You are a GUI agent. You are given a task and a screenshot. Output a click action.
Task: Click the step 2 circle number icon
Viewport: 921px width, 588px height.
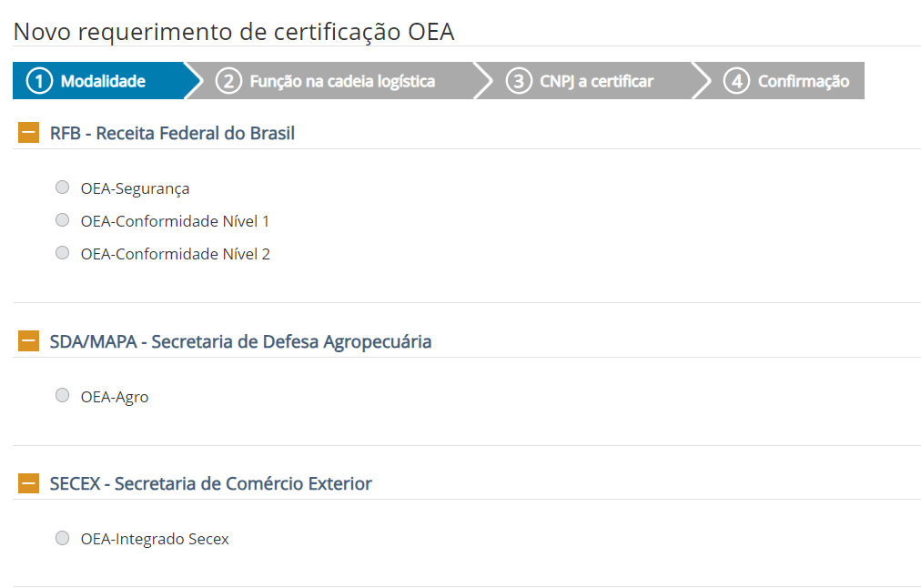[x=228, y=81]
